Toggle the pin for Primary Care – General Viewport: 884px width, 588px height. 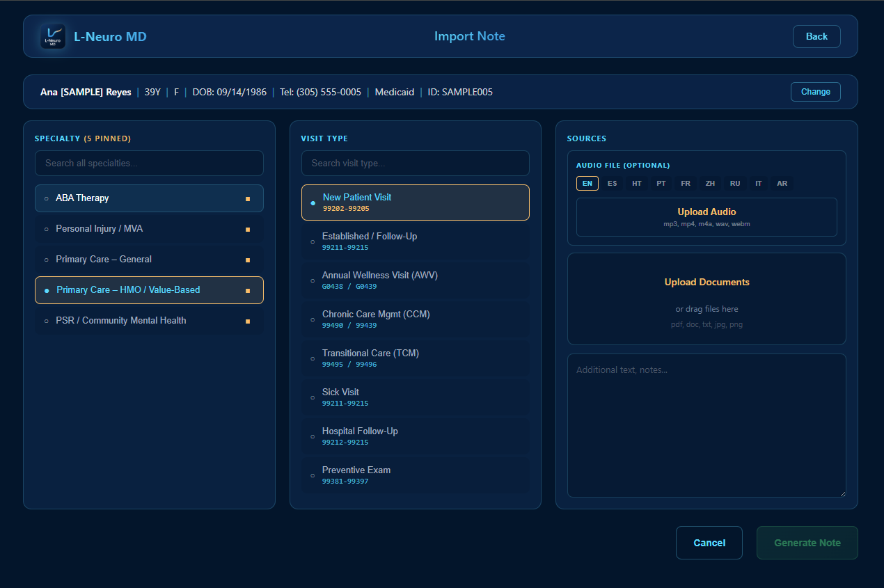coord(248,260)
